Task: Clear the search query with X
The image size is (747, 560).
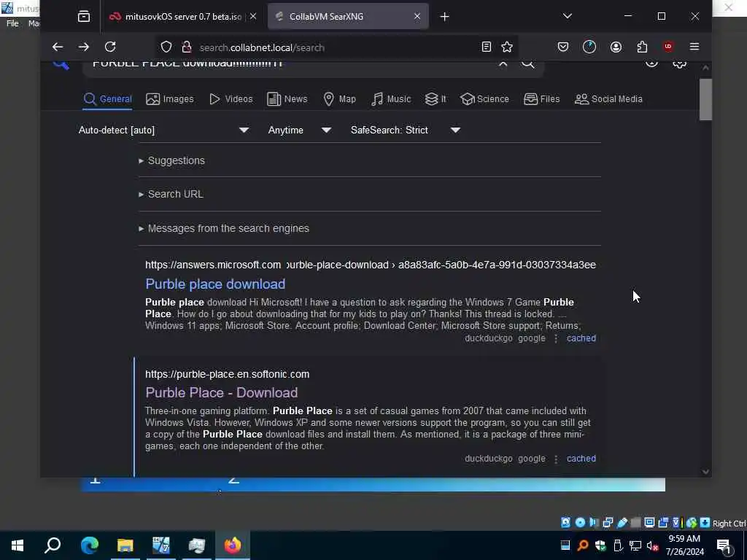Action: (503, 63)
